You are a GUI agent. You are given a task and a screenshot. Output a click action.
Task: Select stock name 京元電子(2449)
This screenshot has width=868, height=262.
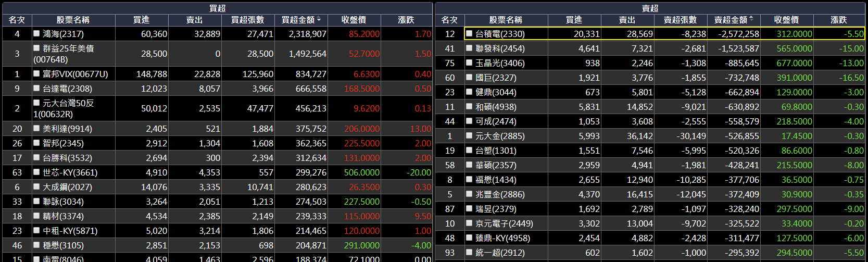504,223
